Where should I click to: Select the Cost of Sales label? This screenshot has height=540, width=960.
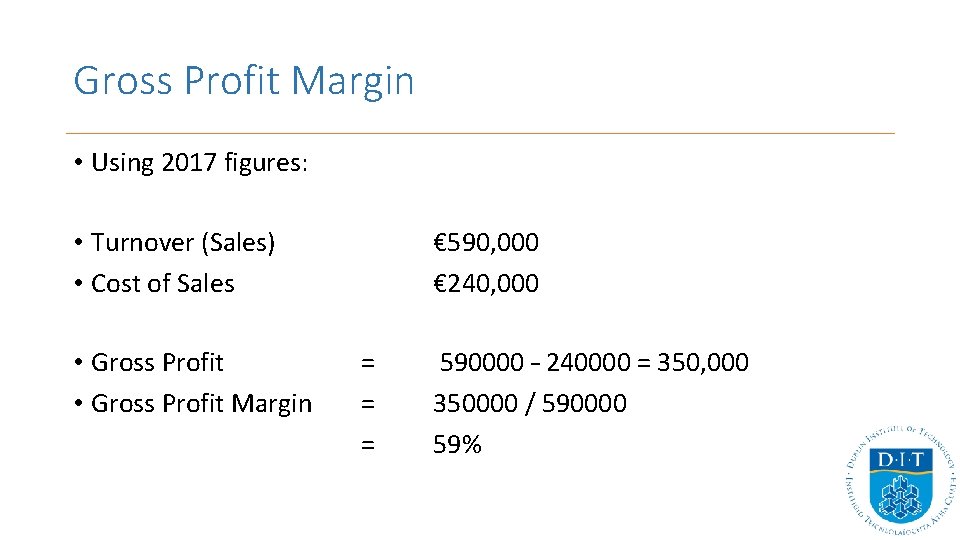coord(163,283)
